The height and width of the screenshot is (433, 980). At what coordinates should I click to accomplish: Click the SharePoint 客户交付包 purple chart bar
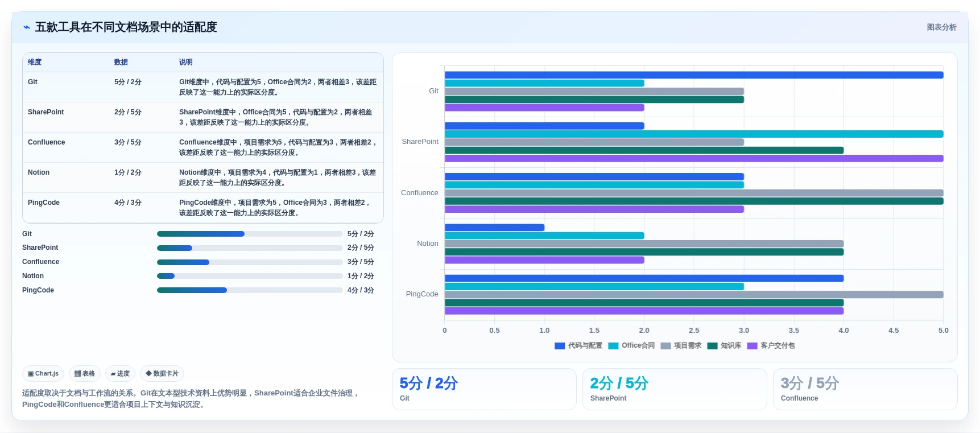(694, 159)
